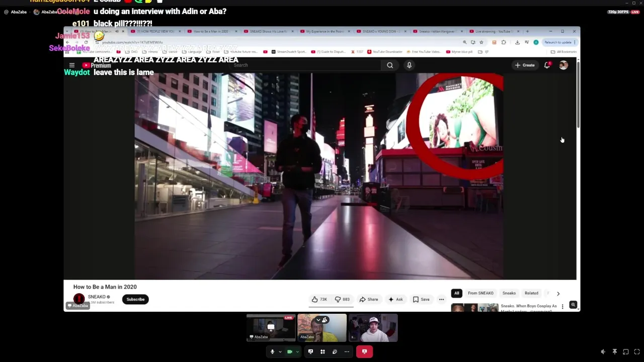Switch to SNEAKO v YOUNG DON tab
This screenshot has height=362, width=644.
coord(381,31)
